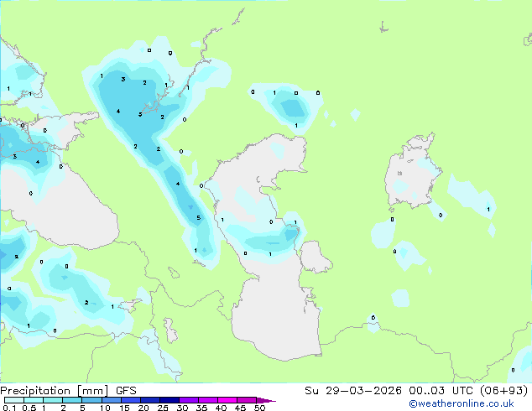The height and width of the screenshot is (411, 532).
Task: Click the '40' legend scale label
Action: pyautogui.click(x=221, y=408)
